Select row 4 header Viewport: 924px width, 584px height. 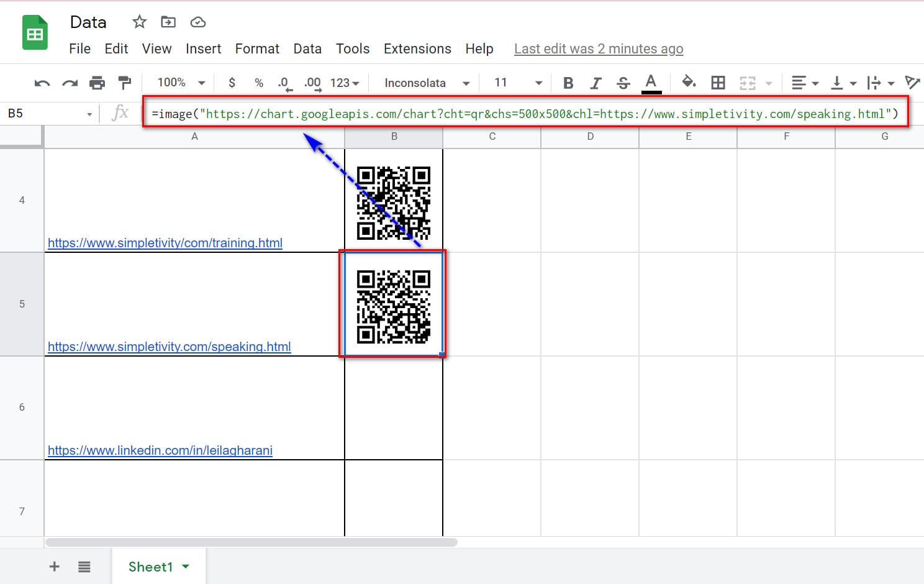tap(22, 200)
